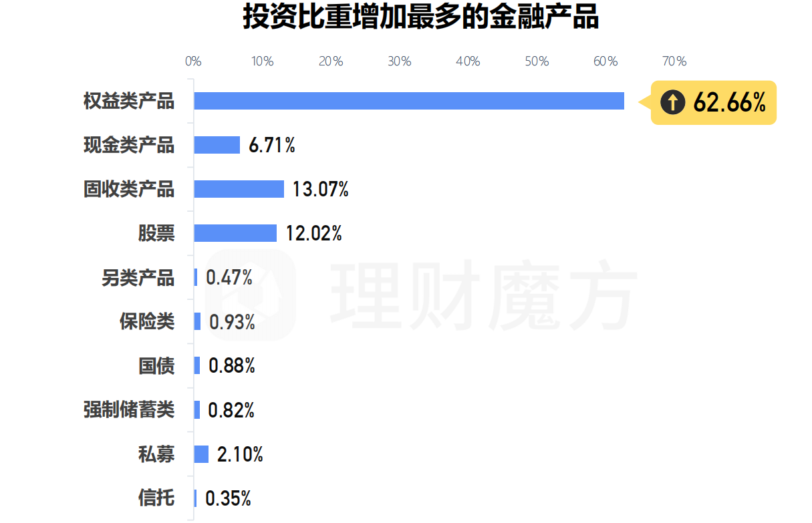Click the 另类产品 category label
Image resolution: width=812 pixels, height=523 pixels.
(138, 278)
